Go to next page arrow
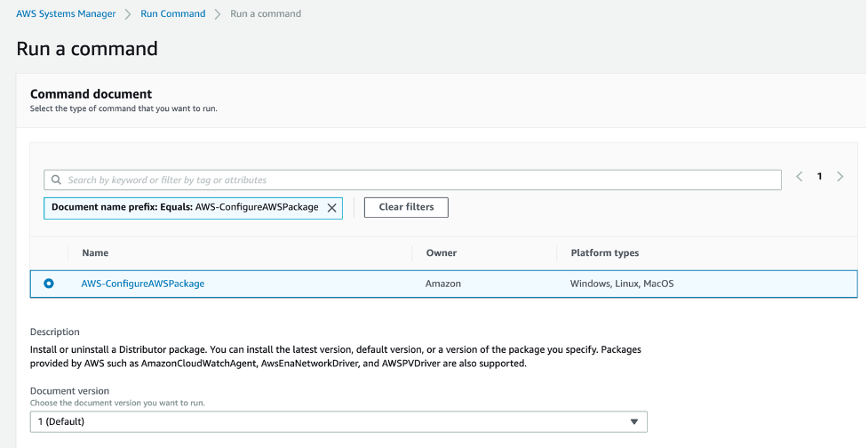This screenshot has width=868, height=448. 840,177
